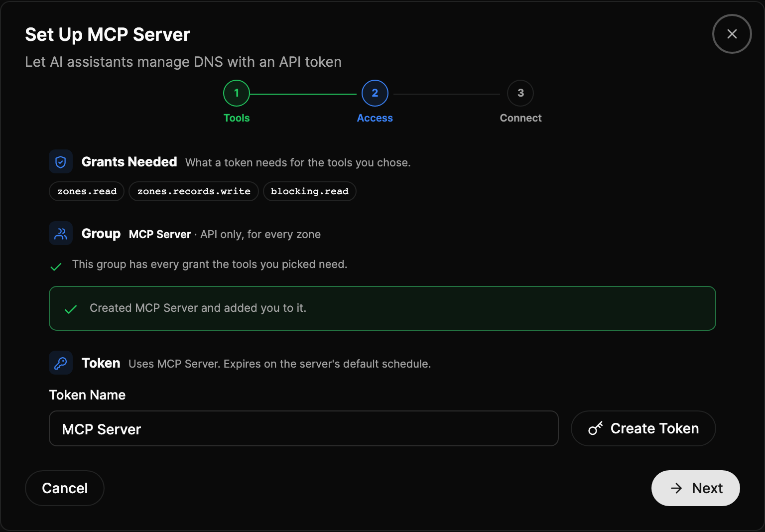The height and width of the screenshot is (532, 765).
Task: Click the Create Token button
Action: pos(643,428)
